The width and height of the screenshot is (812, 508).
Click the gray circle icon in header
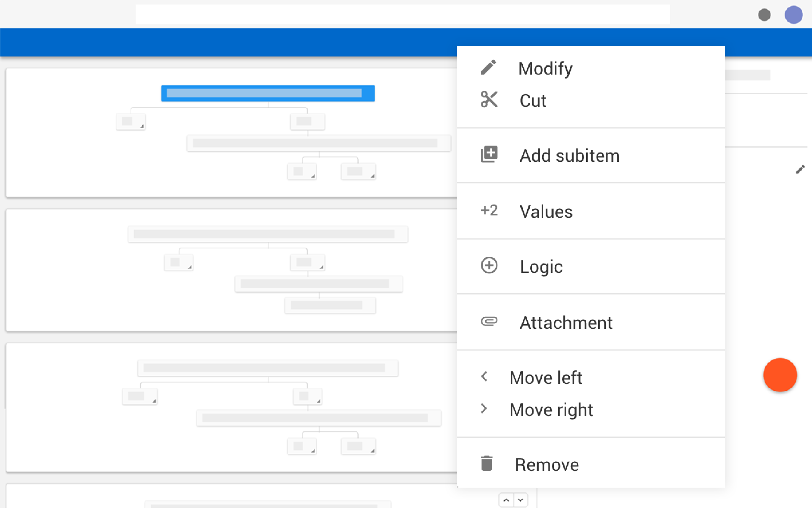[x=764, y=15]
